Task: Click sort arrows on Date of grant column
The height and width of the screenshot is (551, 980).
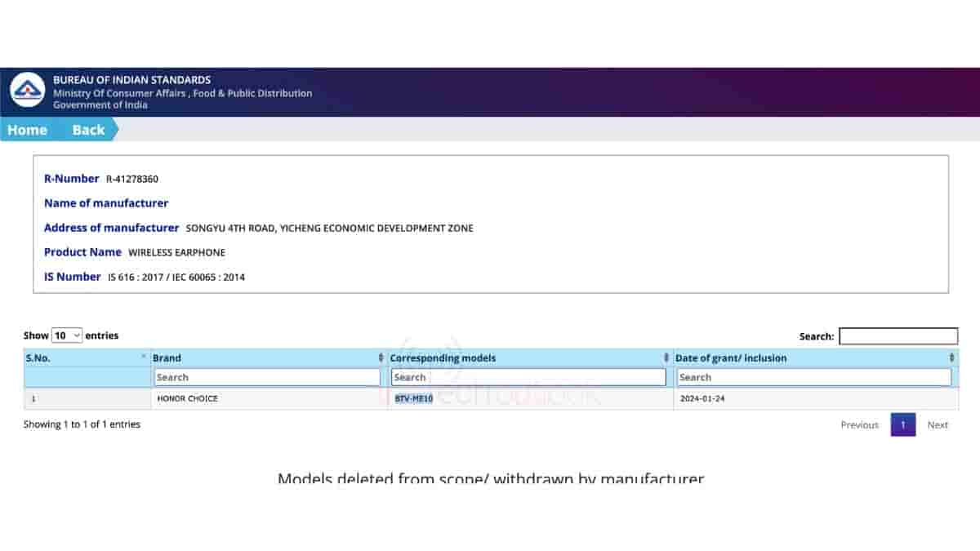Action: [951, 358]
